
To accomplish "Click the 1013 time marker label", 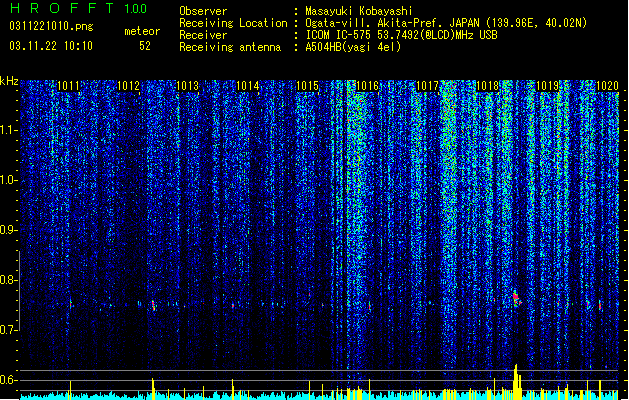I will point(188,86).
